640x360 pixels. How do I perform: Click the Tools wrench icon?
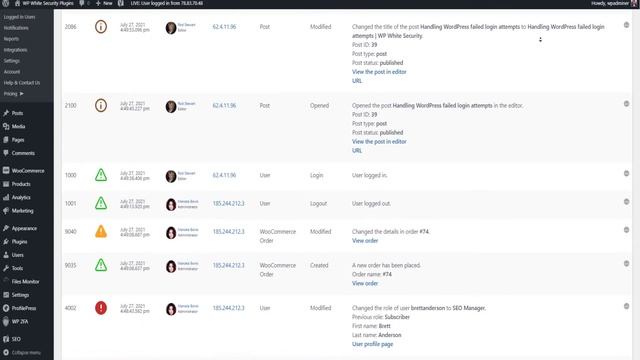(x=6, y=268)
